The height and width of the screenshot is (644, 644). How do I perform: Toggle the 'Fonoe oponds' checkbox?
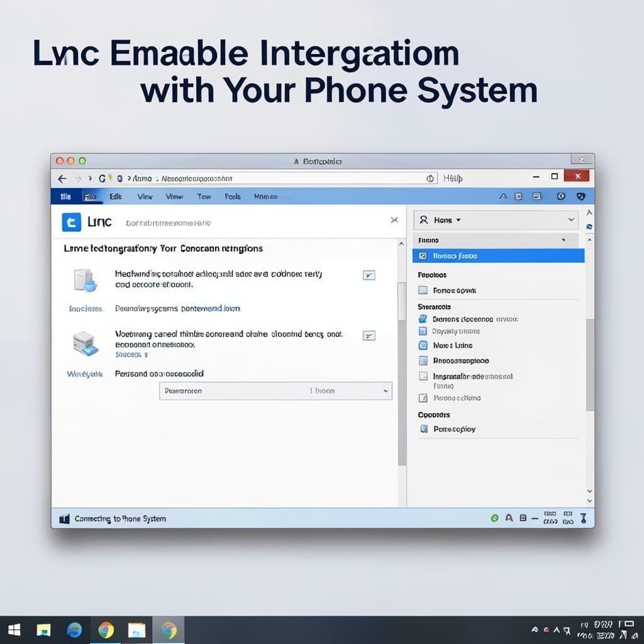click(423, 291)
